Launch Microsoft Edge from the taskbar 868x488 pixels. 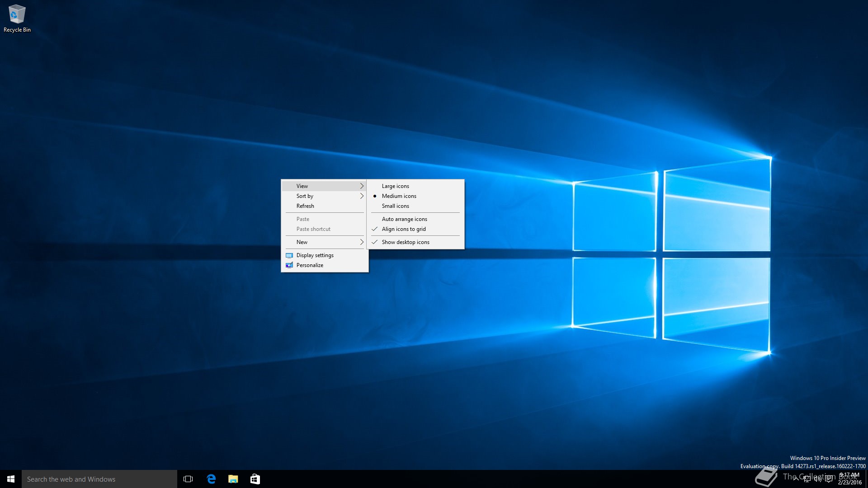click(211, 479)
